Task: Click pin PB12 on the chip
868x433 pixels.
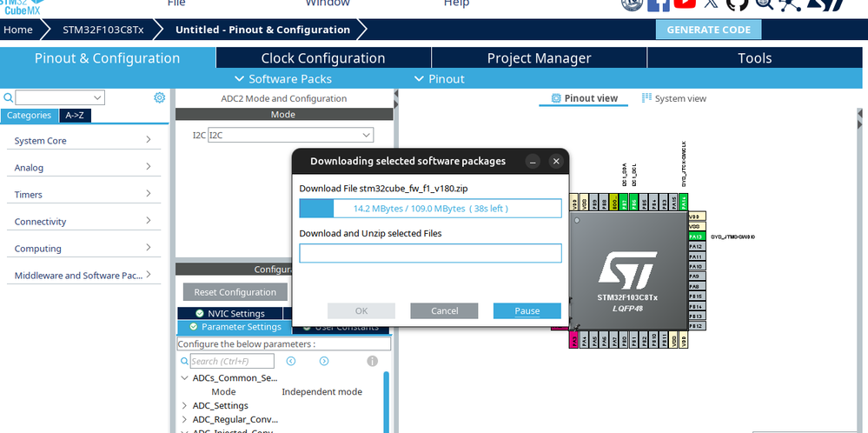Action: coord(698,326)
